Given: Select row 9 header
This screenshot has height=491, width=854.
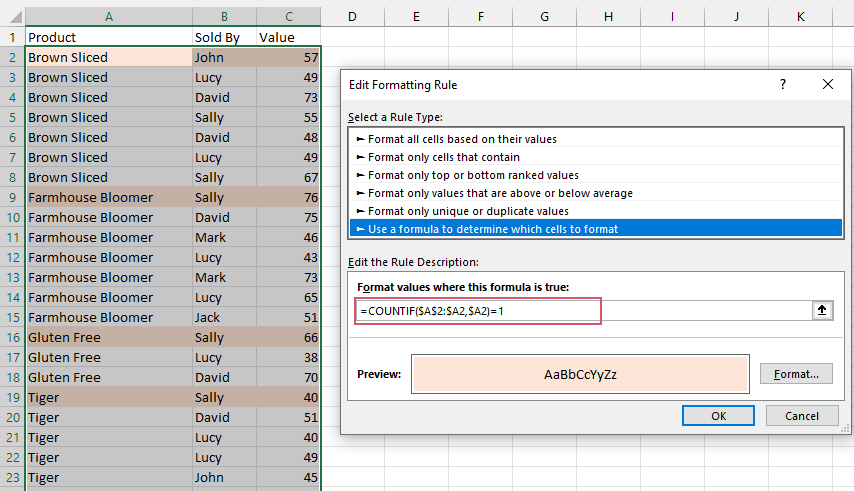Looking at the screenshot, I should pyautogui.click(x=12, y=197).
